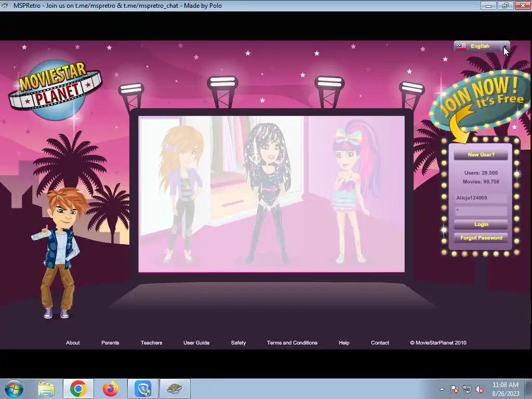Open the Teachers footer link
Screen dimensions: 532x399
pos(151,343)
